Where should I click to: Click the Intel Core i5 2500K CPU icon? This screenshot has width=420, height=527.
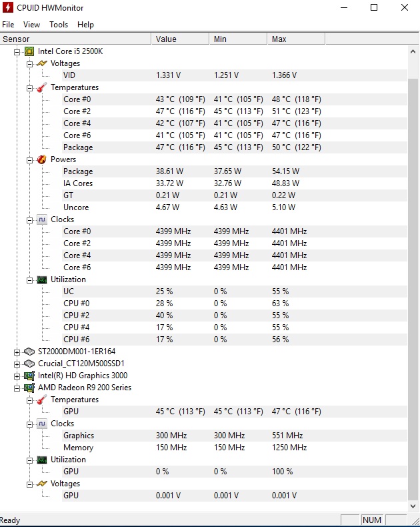click(29, 51)
